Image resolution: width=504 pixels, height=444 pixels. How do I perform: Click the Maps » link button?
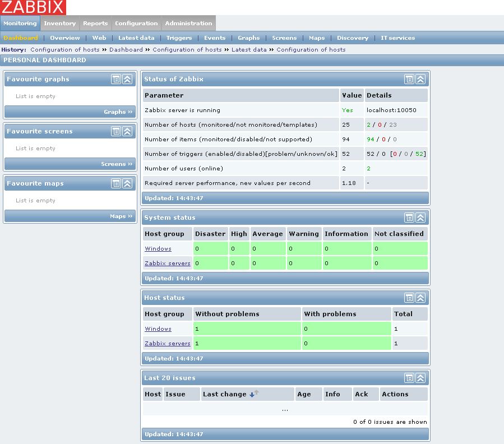[x=121, y=216]
